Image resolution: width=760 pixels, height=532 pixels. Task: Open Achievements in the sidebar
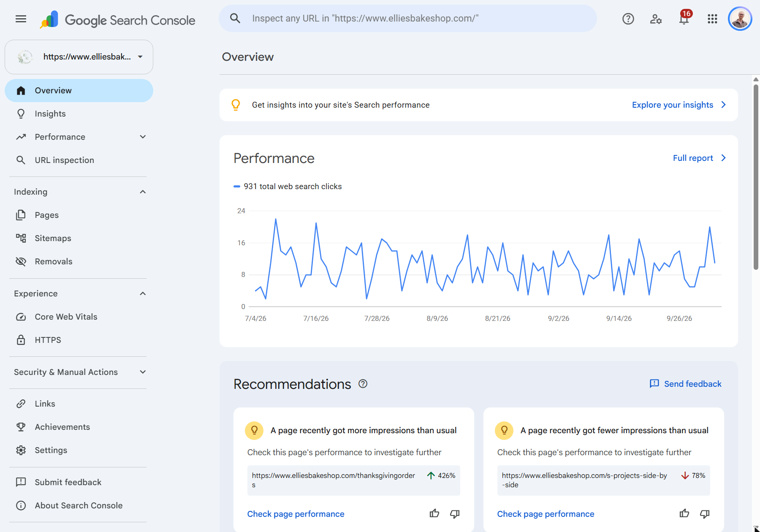click(79, 427)
